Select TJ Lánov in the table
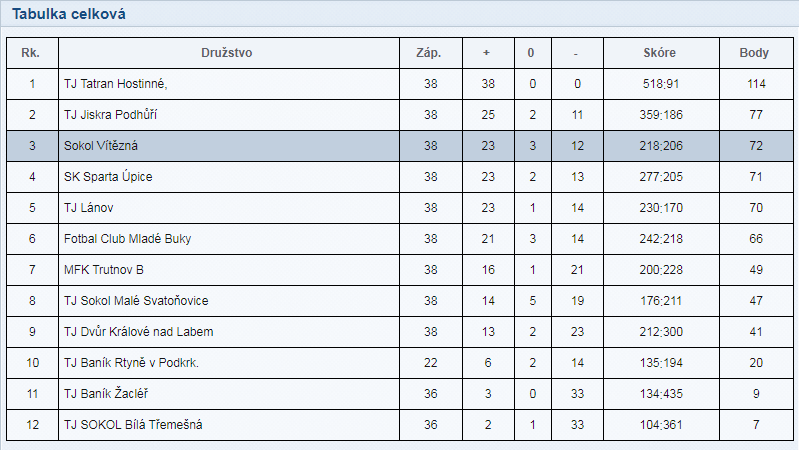The image size is (799, 450). (89, 208)
